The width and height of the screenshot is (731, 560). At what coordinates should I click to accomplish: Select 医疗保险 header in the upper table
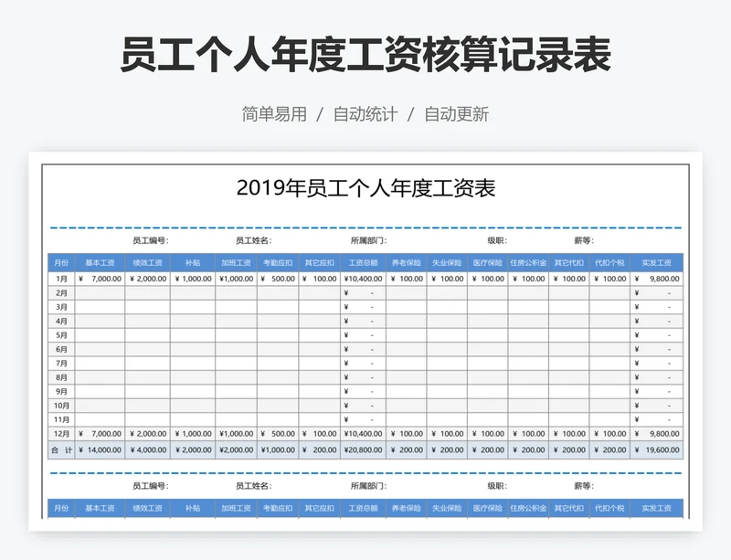(488, 263)
